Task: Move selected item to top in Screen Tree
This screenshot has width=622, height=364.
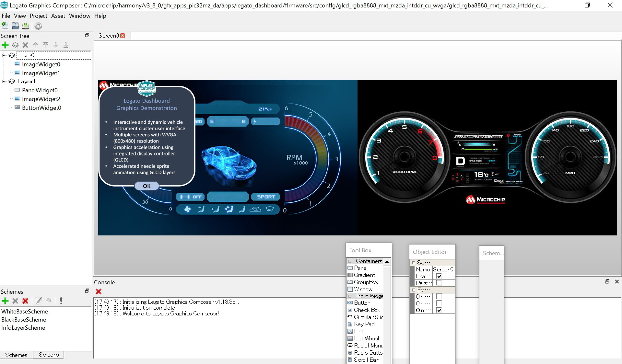Action: [45, 45]
